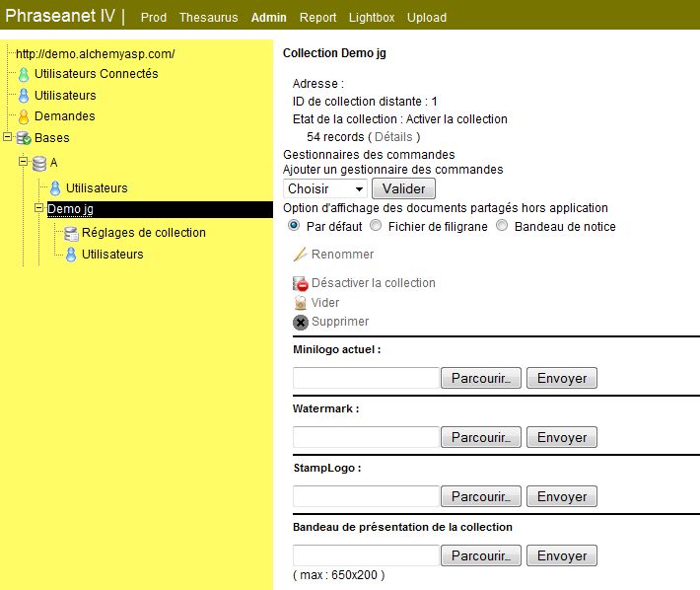Click Envoyer for Watermark
Image resolution: width=700 pixels, height=590 pixels.
(x=562, y=437)
